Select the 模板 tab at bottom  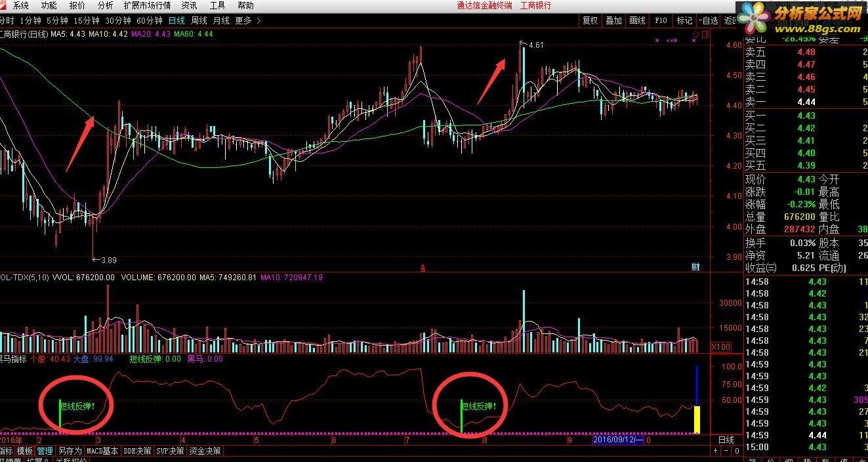[25, 451]
